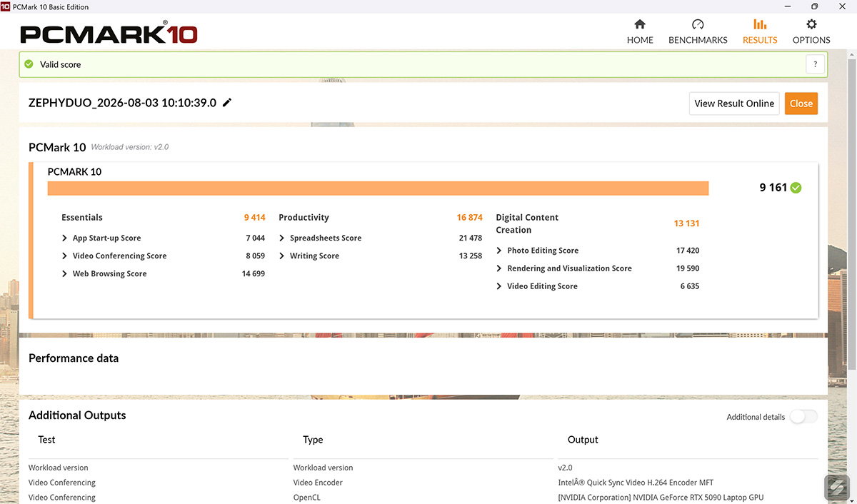This screenshot has height=504, width=857.
Task: Restore the window using title bar button
Action: (814, 6)
